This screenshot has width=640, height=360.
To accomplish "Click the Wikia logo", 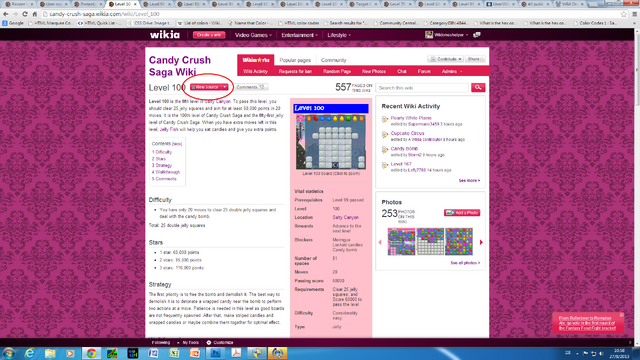I will [165, 35].
